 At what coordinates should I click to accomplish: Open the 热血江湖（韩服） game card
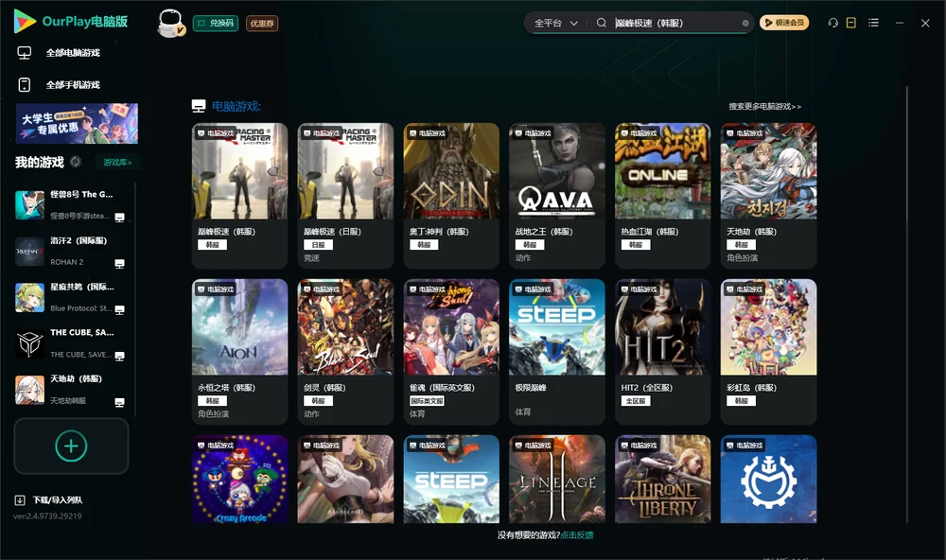pos(662,195)
